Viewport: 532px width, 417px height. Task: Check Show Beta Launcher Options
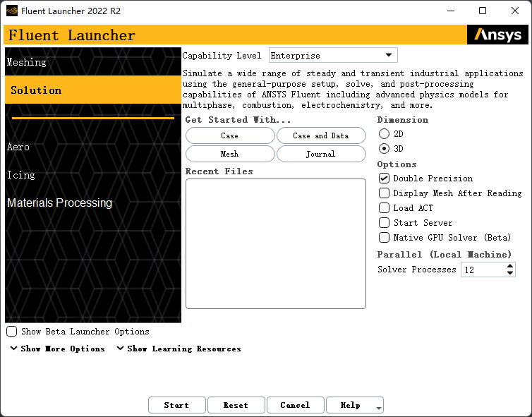pyautogui.click(x=12, y=332)
